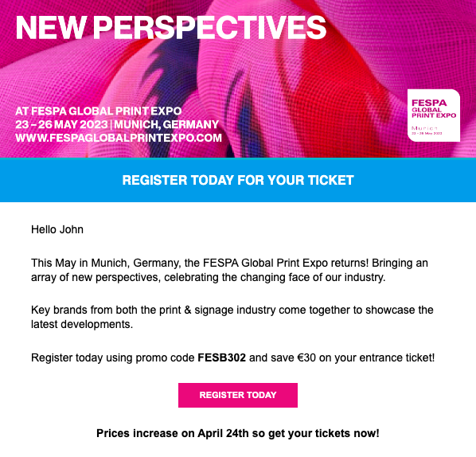Click the Prices increase on April 24th notice
Image resolution: width=476 pixels, height=457 pixels.
[238, 433]
